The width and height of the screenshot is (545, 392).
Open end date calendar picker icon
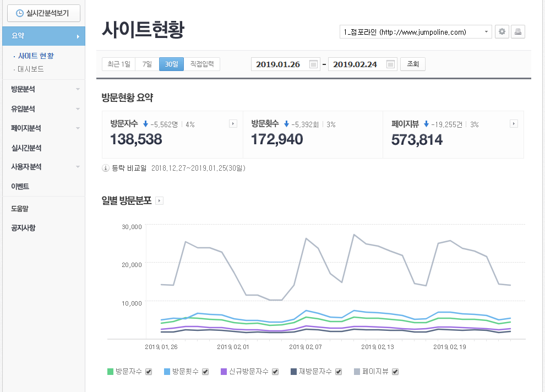390,64
